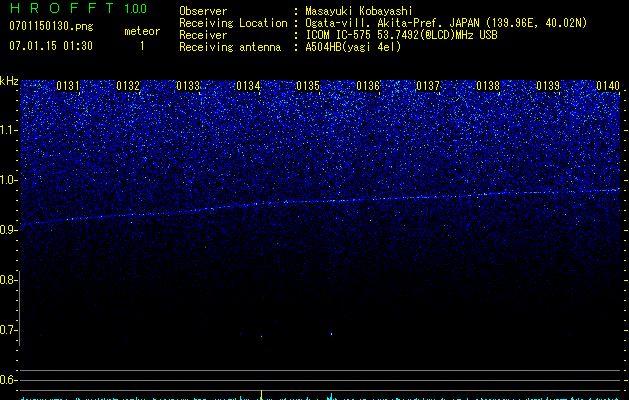Click the 0.7 frequency axis label
Viewport: 629px width, 400px height.
coord(9,330)
